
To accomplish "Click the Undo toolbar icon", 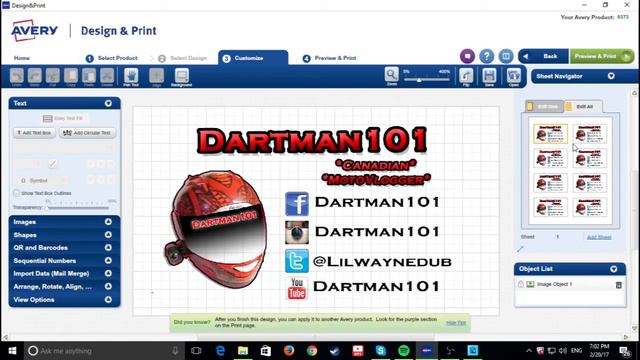I will click(x=17, y=76).
